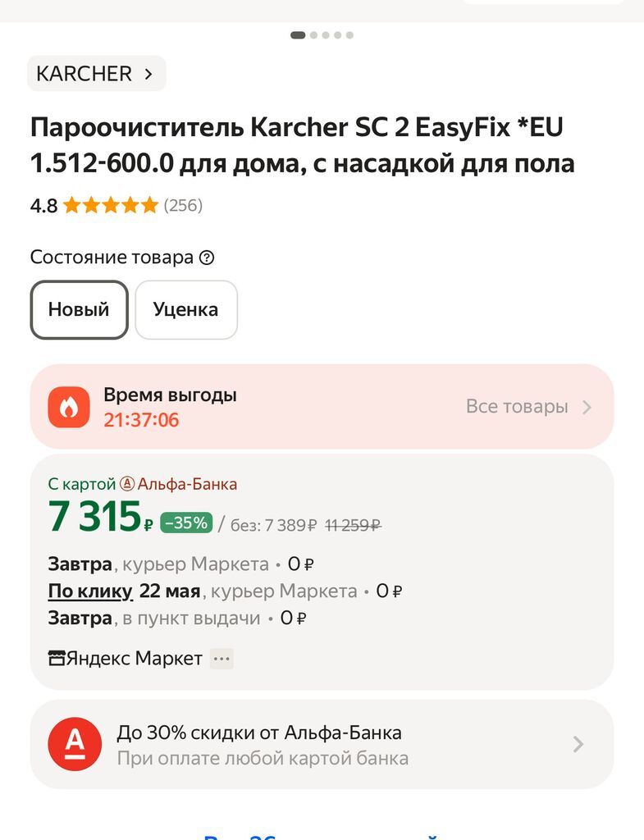Click the fifth orange rating star
The width and height of the screenshot is (644, 840).
149,204
